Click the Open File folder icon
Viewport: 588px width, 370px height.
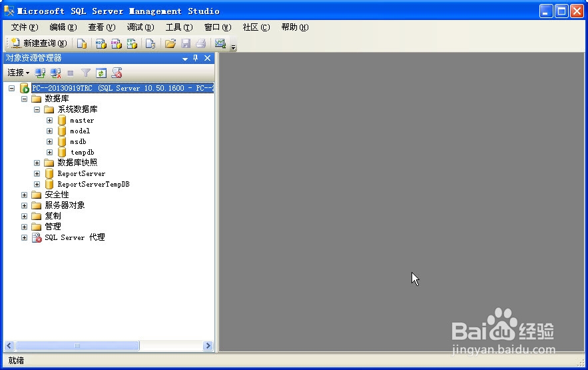click(170, 43)
